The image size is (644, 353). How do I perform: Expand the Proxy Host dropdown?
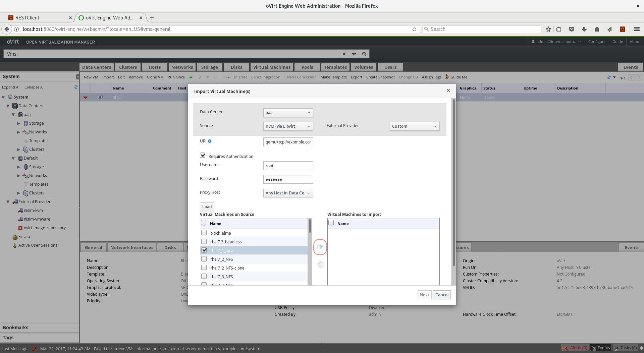click(288, 193)
